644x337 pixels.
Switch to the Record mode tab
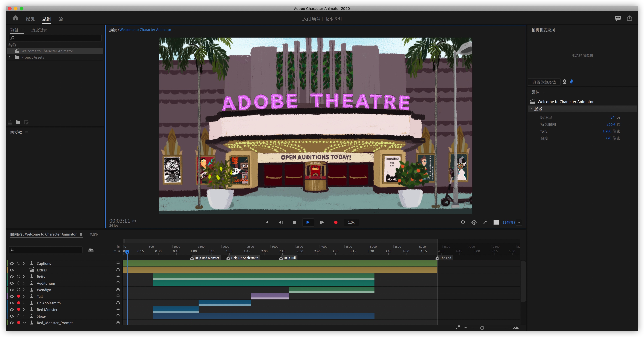coord(47,19)
